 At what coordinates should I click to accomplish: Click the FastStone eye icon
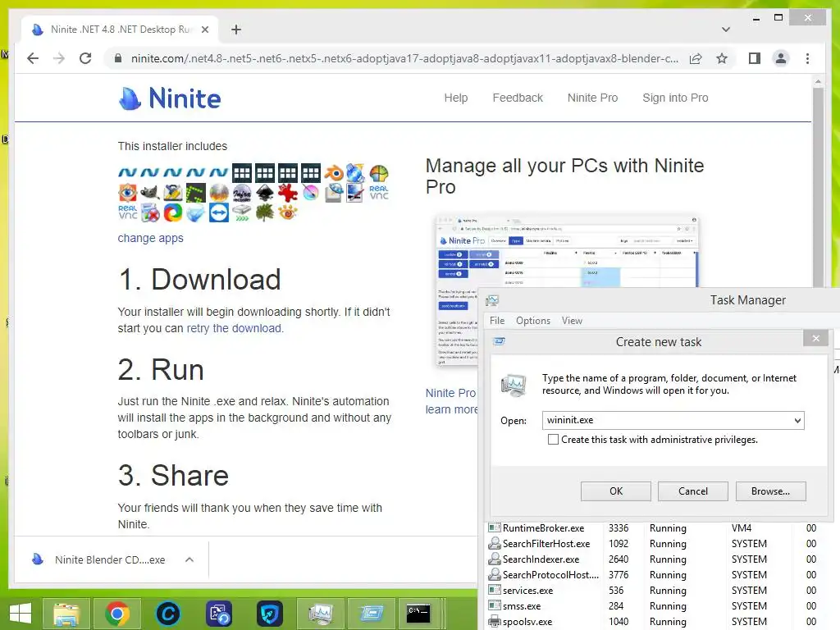point(127,192)
